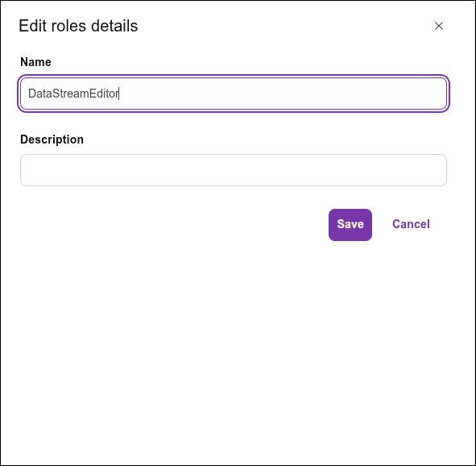Place cursor in the Description box
The image size is (476, 466).
[x=234, y=170]
